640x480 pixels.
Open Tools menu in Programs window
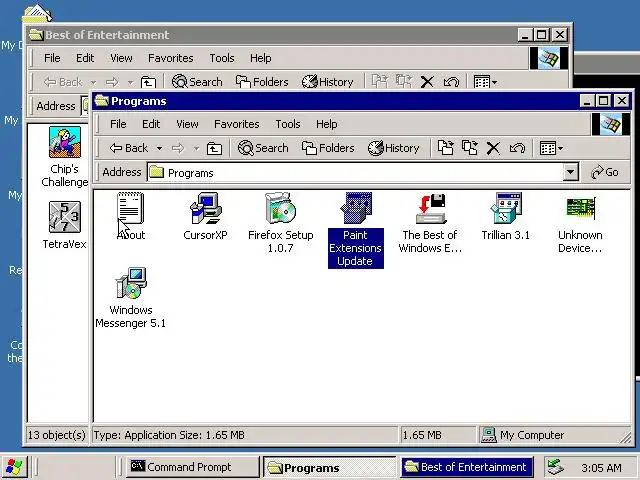pos(288,124)
